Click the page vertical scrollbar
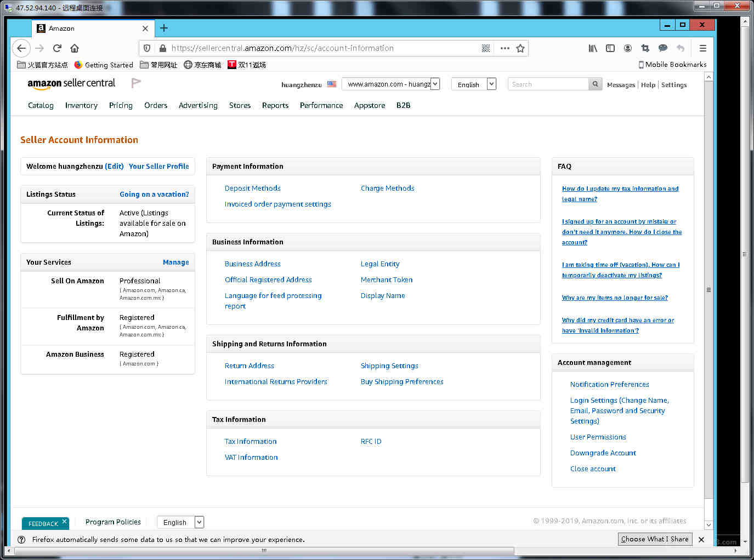754x560 pixels. [x=708, y=289]
